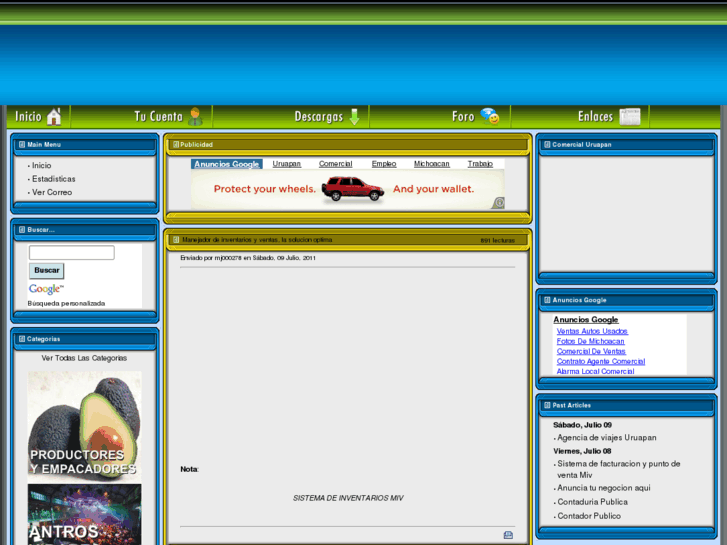Click the Sábado, Julio 09 date heading

pos(582,425)
